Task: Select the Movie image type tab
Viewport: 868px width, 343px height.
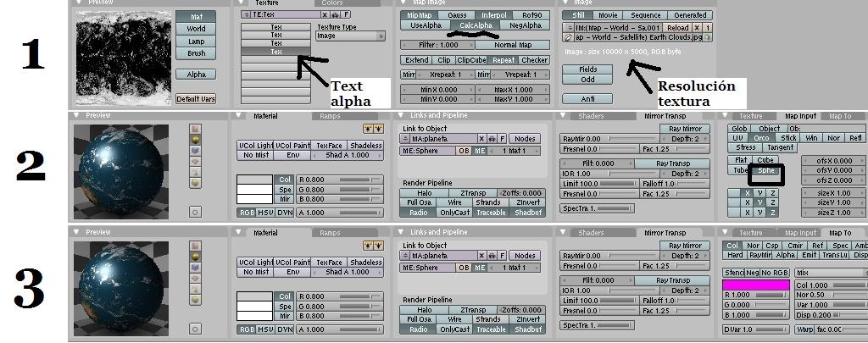Action: (607, 15)
